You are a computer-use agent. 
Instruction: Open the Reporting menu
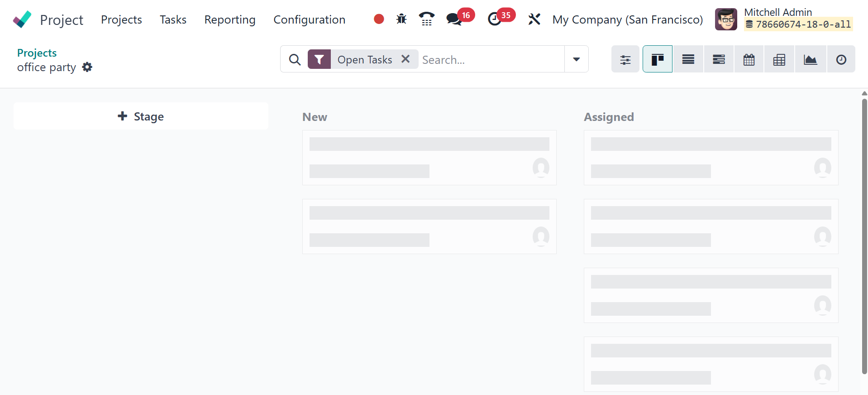pos(230,19)
